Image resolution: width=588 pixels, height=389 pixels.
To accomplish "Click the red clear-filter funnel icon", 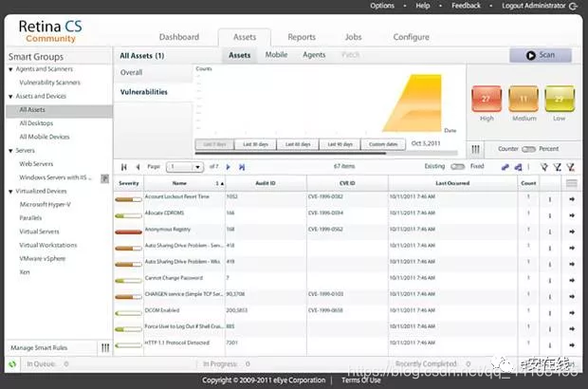I will click(570, 167).
